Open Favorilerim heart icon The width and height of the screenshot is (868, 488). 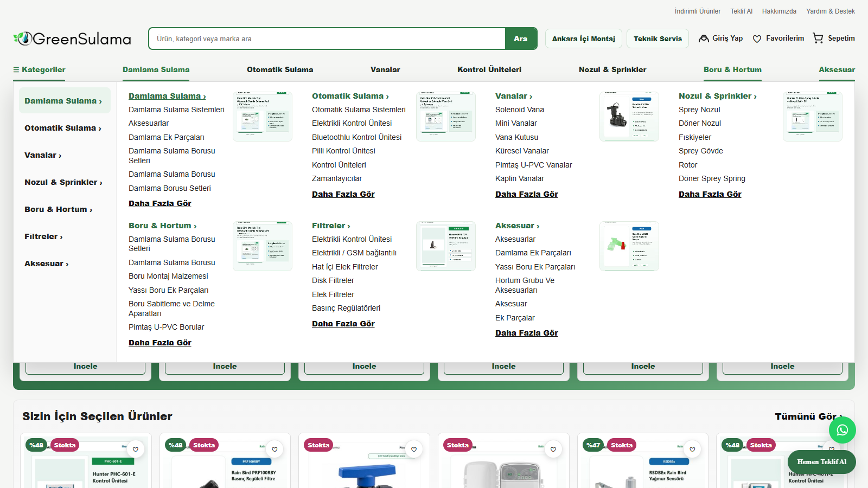[x=757, y=38]
